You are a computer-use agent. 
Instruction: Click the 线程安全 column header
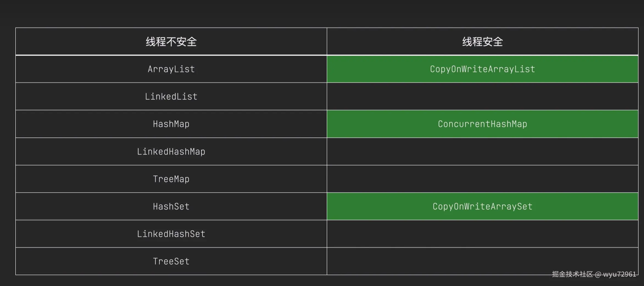(482, 42)
